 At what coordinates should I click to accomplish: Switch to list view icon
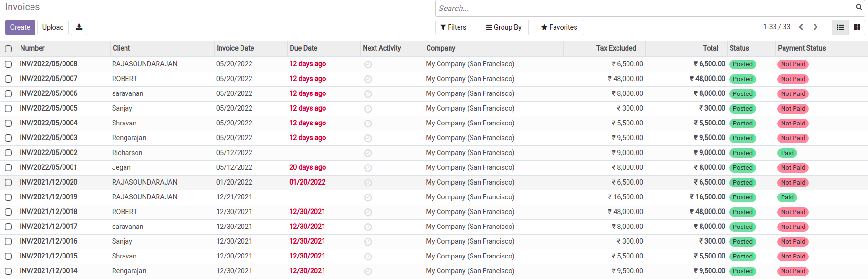840,27
